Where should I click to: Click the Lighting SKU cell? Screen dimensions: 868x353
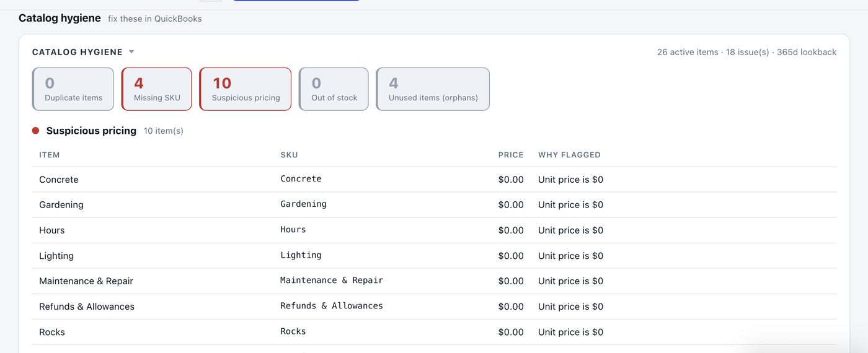click(x=301, y=255)
